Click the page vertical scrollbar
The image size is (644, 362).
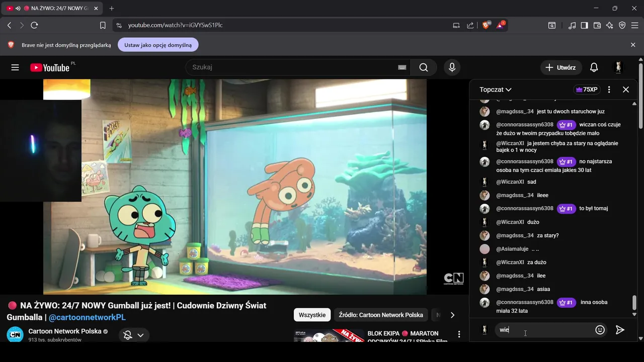click(641, 96)
